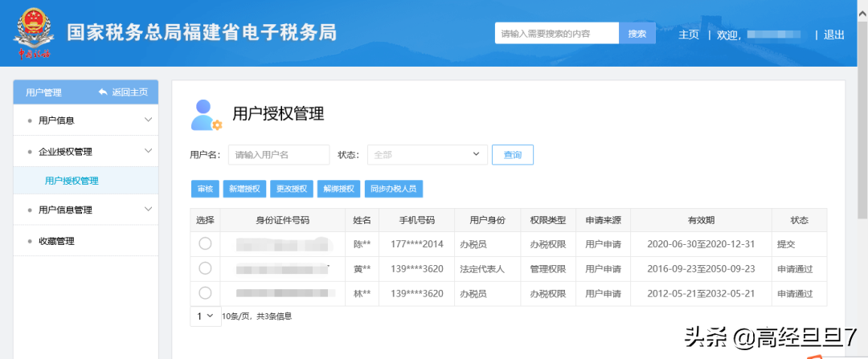Click the site title 国家税务总局福建省电子税务局
Screen dimensions: 868x359
coord(202,33)
